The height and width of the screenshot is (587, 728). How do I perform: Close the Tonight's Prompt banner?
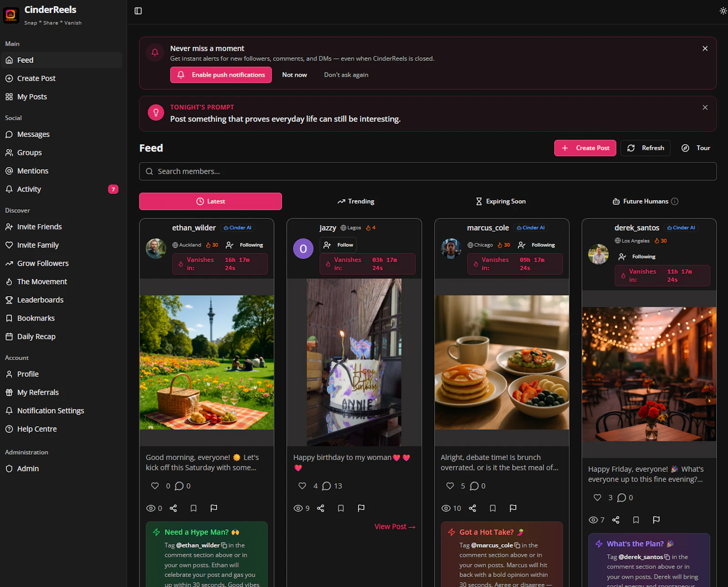(x=705, y=107)
